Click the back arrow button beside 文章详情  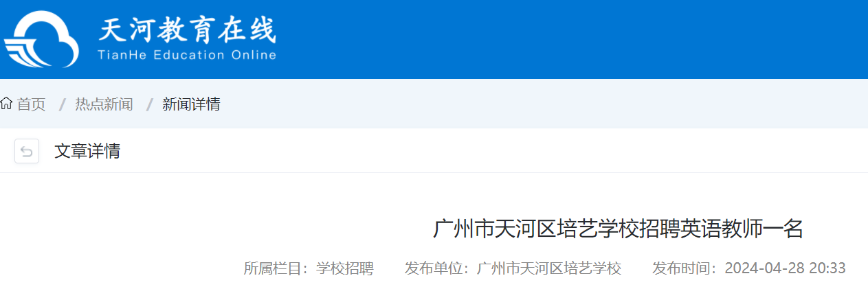click(x=27, y=151)
